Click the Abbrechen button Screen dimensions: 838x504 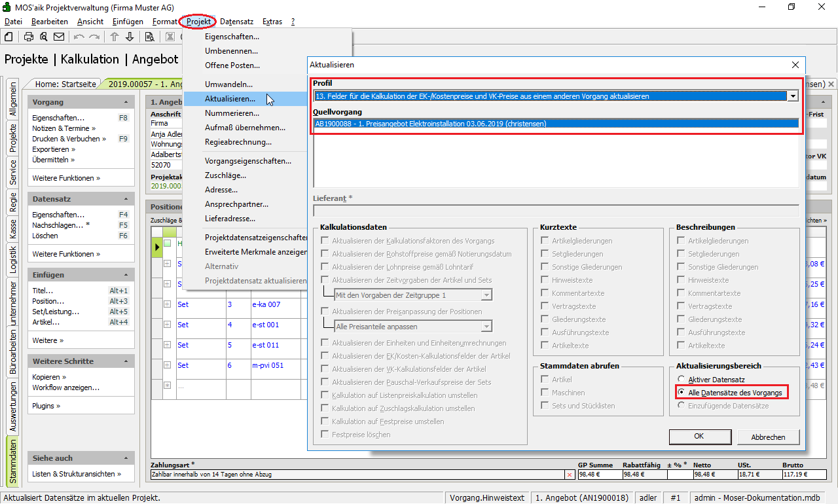769,437
